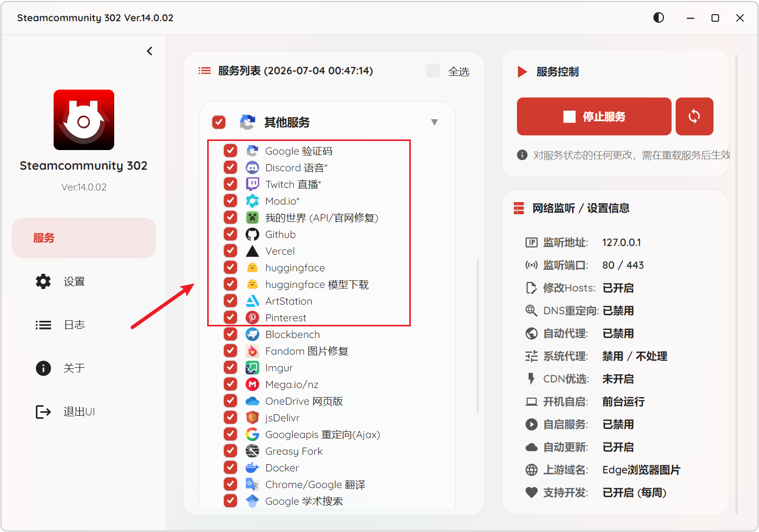Open the 关于 about page
This screenshot has height=532, width=759.
point(84,368)
